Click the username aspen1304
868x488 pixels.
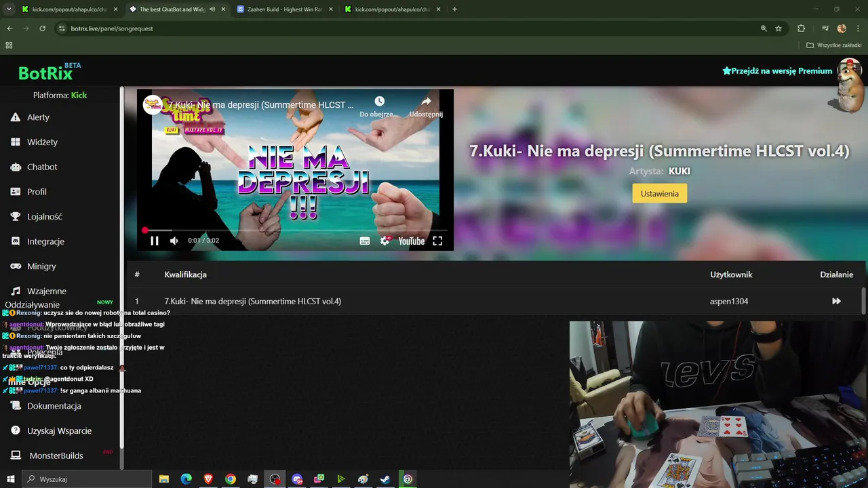point(729,301)
